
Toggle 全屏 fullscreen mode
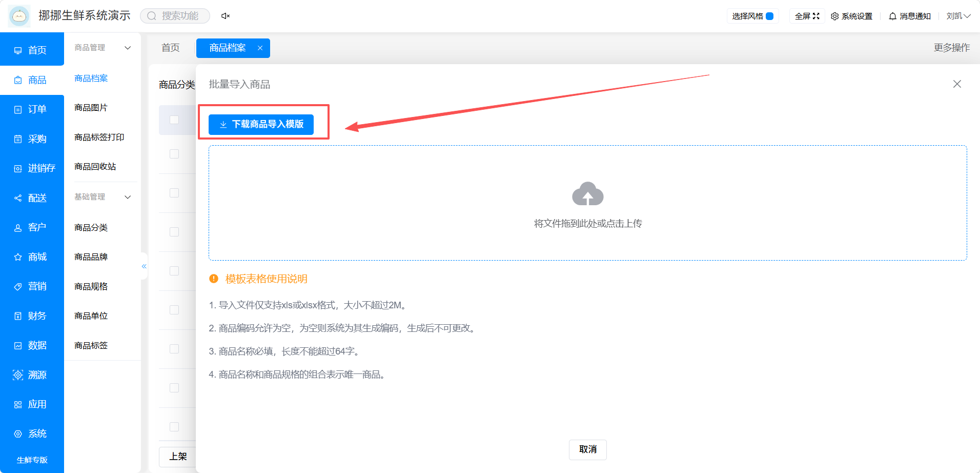pos(807,16)
